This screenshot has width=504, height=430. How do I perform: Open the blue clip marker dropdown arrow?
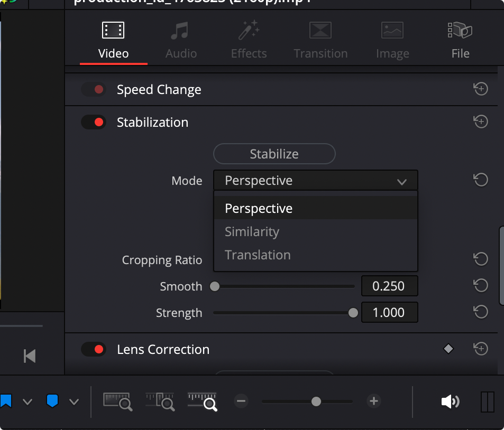74,401
